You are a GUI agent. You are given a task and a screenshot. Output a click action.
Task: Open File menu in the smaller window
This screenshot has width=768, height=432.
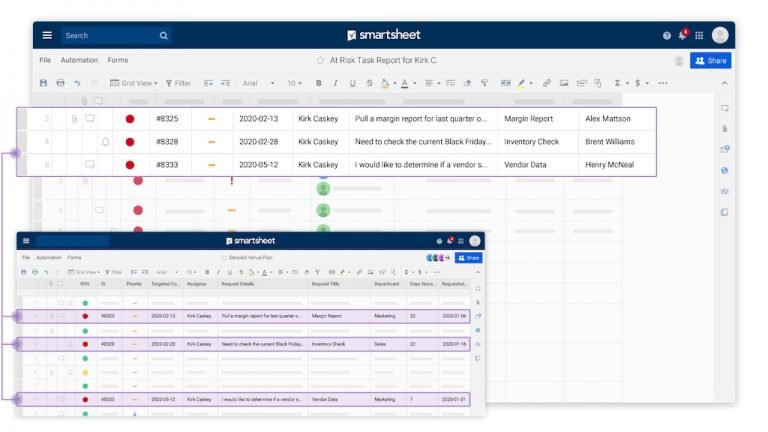click(26, 257)
